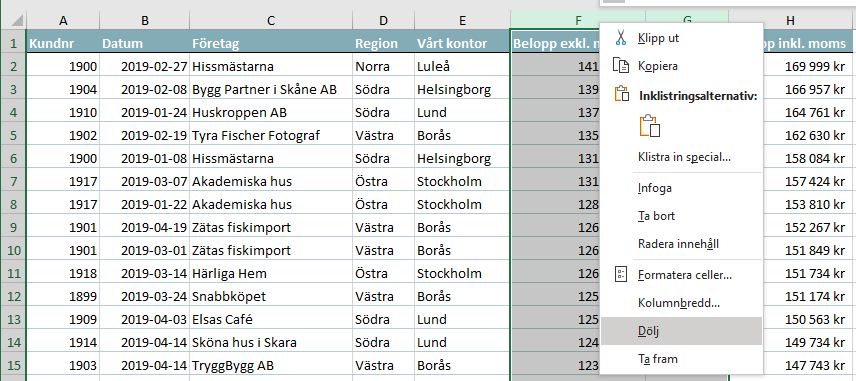Select row 7 header
The image size is (856, 381).
[x=13, y=181]
